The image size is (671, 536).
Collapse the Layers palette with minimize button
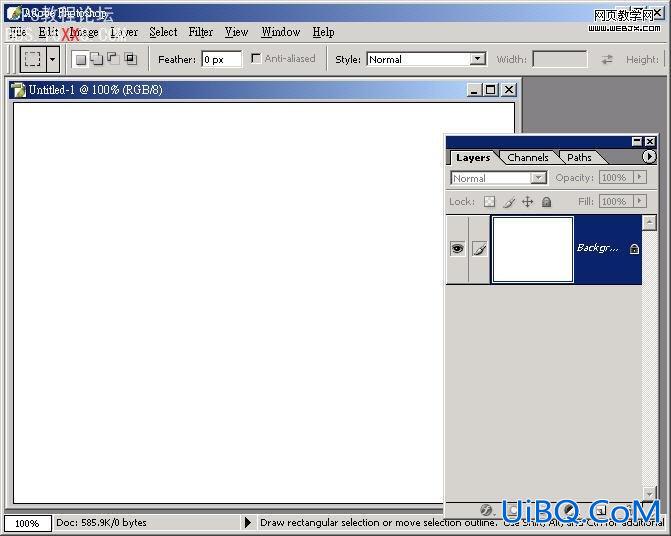point(637,141)
